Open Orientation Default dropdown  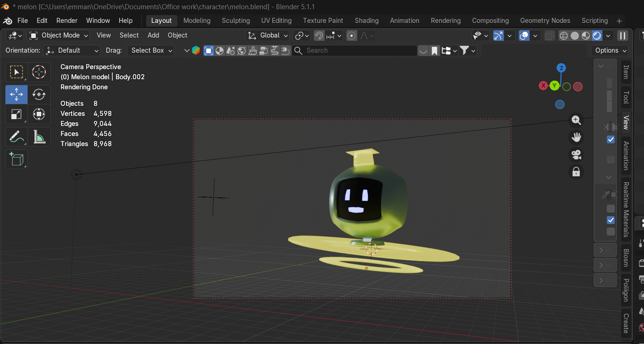(72, 50)
